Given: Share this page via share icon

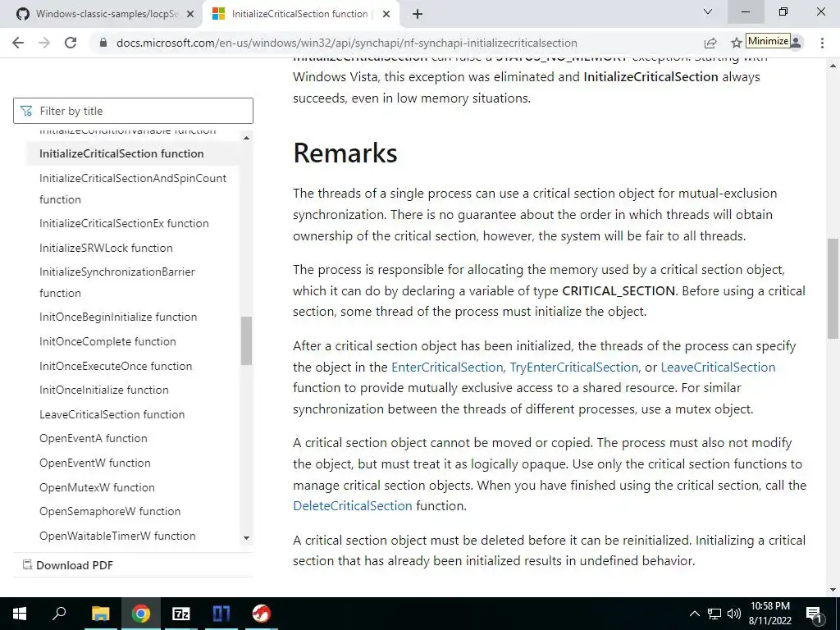Looking at the screenshot, I should (710, 43).
